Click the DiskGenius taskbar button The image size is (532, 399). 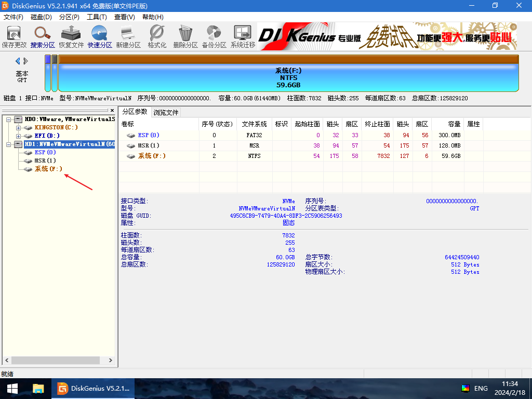93,389
